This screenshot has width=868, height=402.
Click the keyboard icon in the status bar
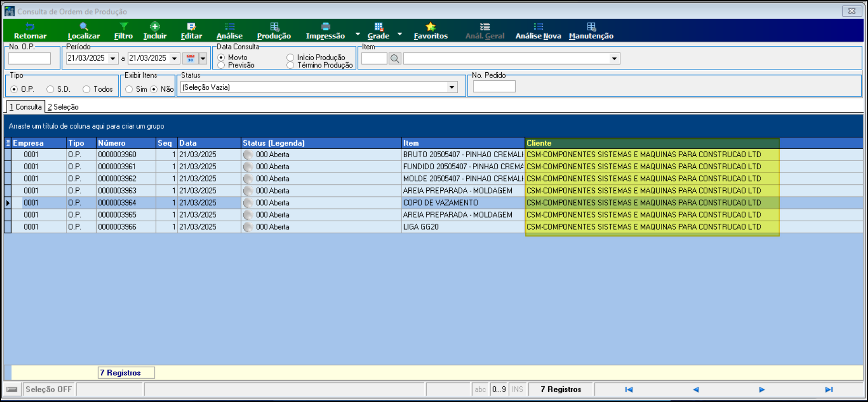[12, 390]
